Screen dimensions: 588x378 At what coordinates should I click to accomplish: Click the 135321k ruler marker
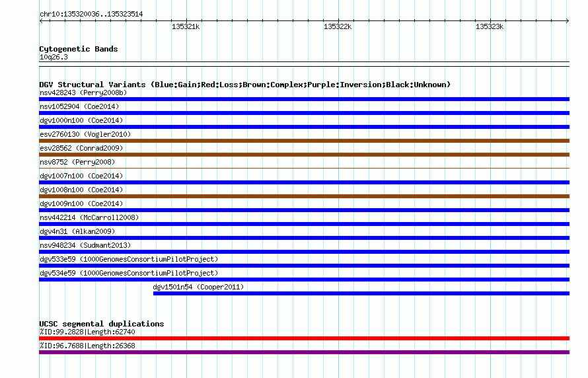click(186, 26)
